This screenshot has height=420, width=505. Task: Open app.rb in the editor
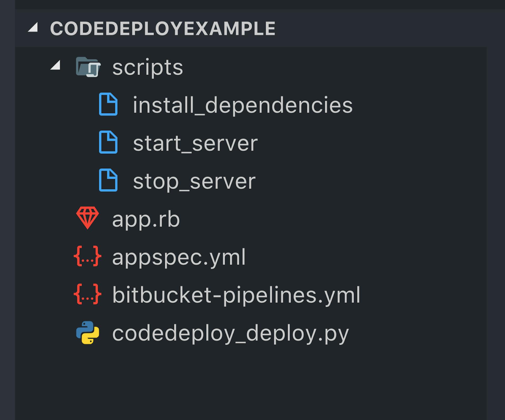146,219
